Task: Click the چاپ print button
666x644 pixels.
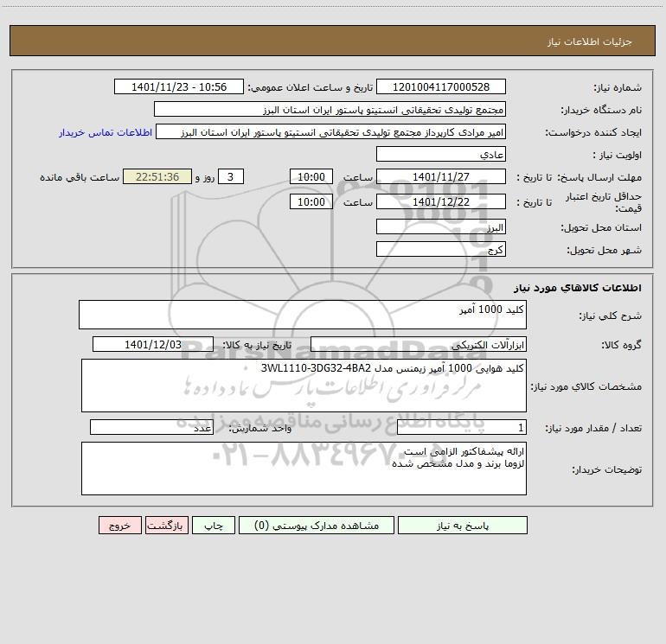Action: [x=214, y=525]
